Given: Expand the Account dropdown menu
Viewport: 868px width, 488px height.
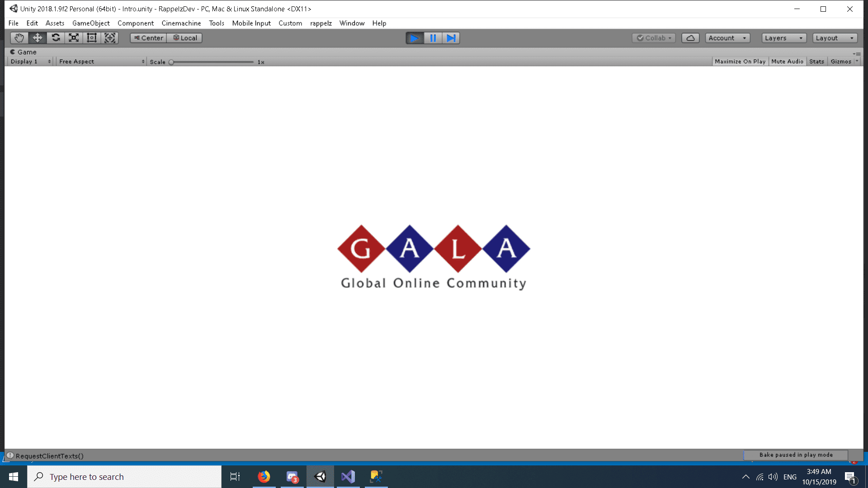Looking at the screenshot, I should [x=726, y=38].
